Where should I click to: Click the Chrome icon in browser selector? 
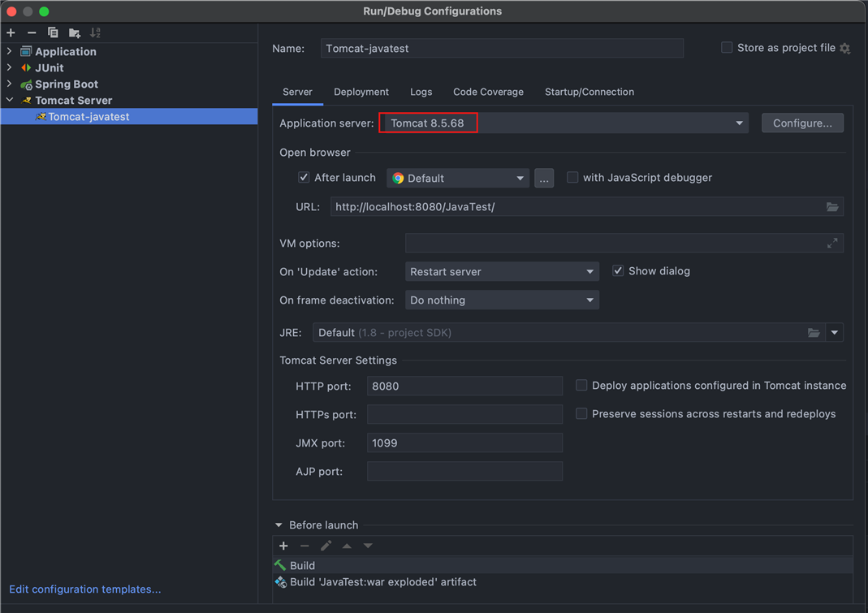point(398,179)
